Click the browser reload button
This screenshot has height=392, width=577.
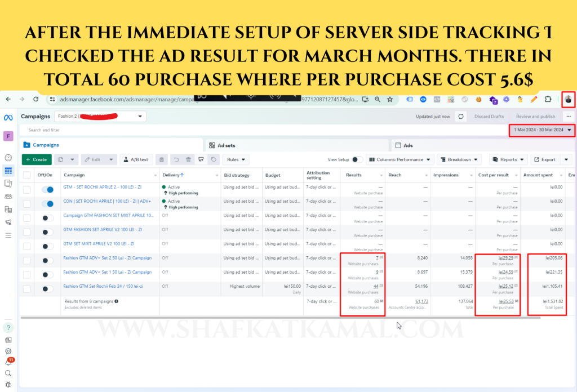[35, 99]
